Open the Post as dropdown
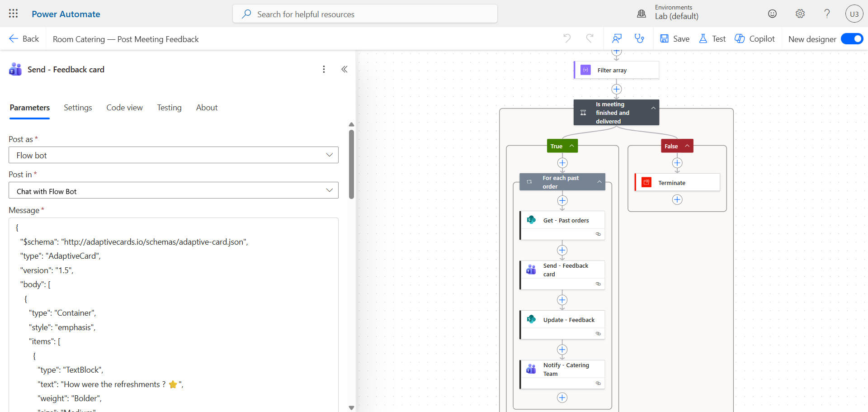 click(x=174, y=155)
